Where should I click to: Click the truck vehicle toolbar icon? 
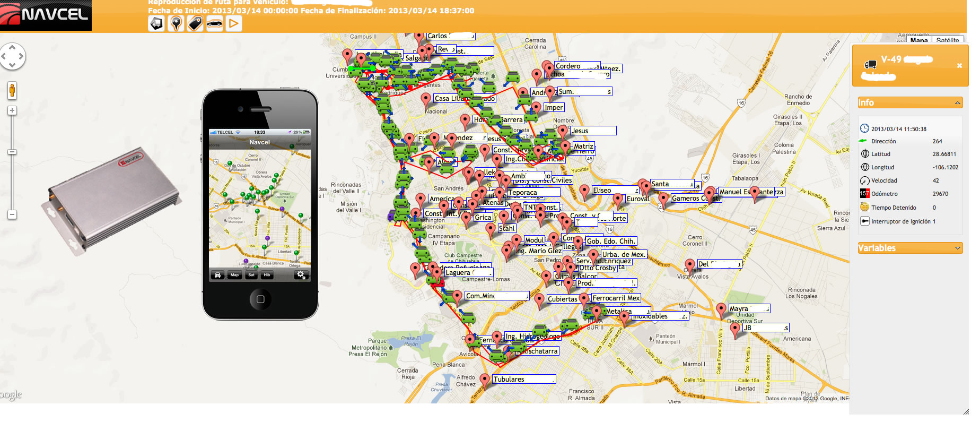pyautogui.click(x=156, y=23)
